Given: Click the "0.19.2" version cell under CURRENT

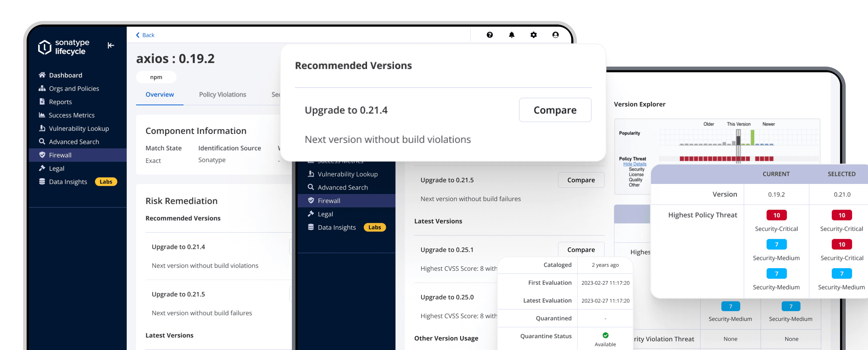Looking at the screenshot, I should [776, 194].
